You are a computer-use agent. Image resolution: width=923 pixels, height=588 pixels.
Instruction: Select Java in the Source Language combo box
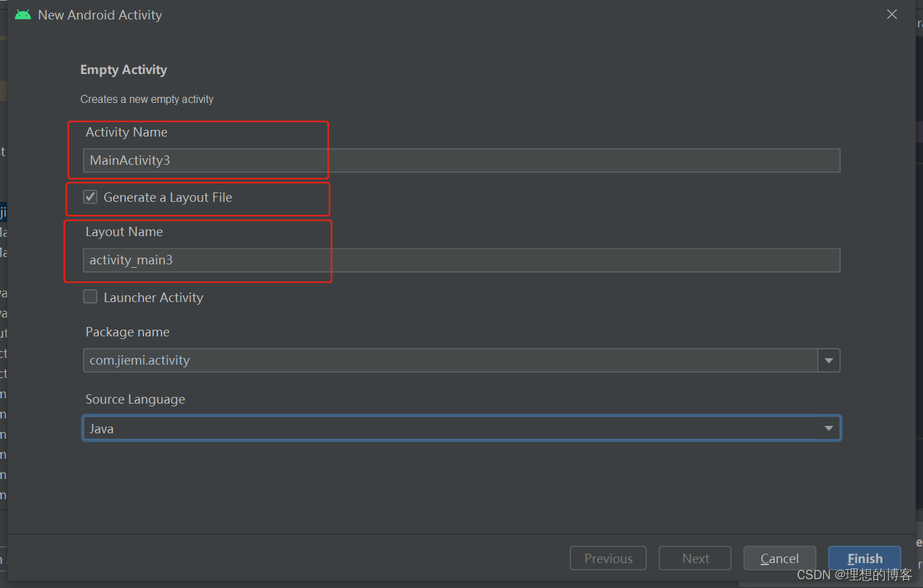[x=461, y=428]
